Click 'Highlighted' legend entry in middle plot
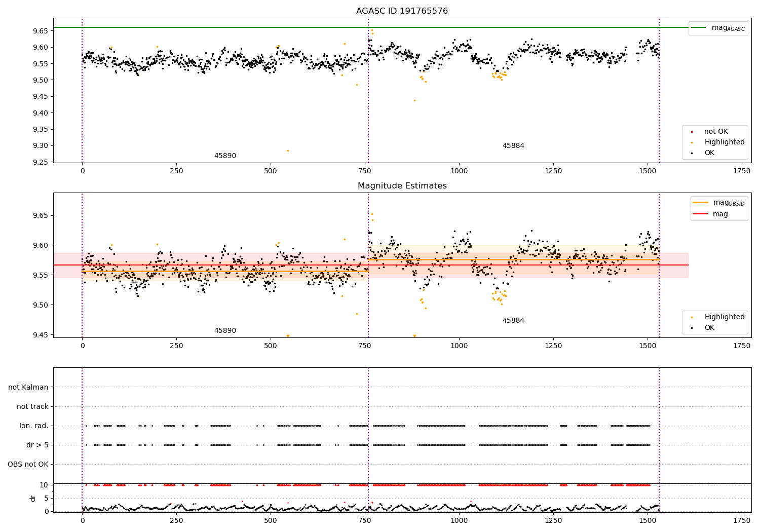The image size is (760, 532). 724,317
